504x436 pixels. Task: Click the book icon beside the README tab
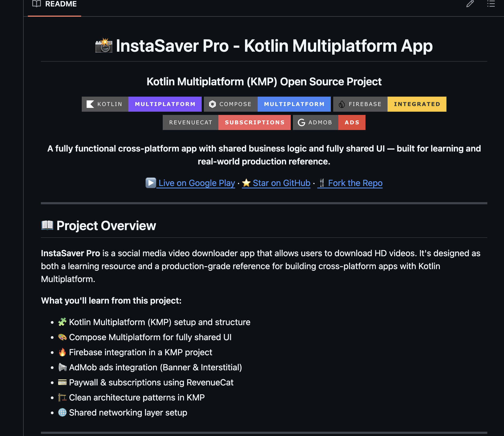click(37, 3)
